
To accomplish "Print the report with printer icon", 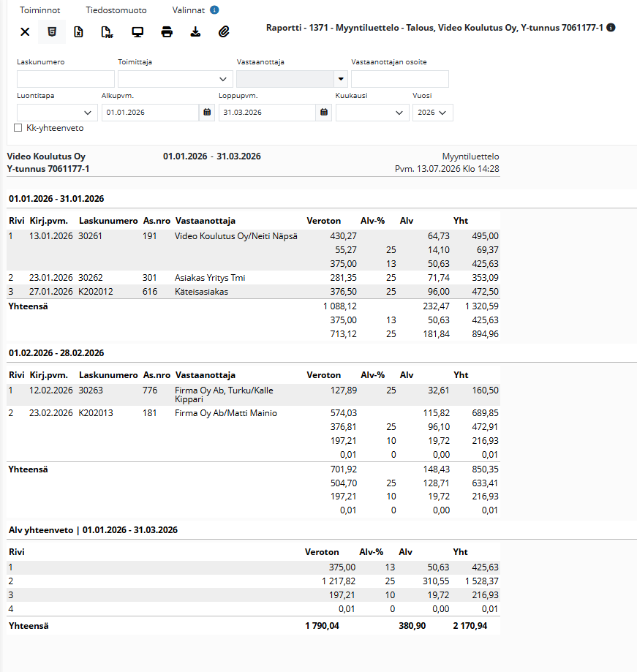I will (x=167, y=31).
